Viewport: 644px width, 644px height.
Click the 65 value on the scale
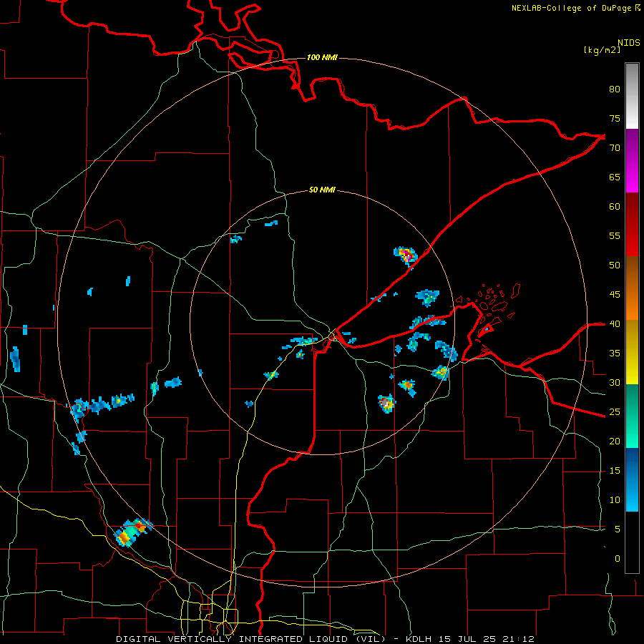(x=615, y=177)
